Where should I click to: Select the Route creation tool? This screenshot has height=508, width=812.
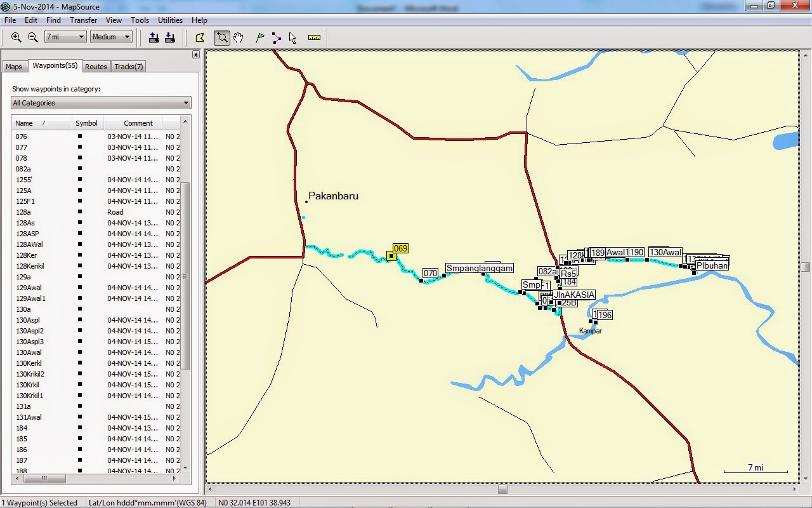coord(276,37)
